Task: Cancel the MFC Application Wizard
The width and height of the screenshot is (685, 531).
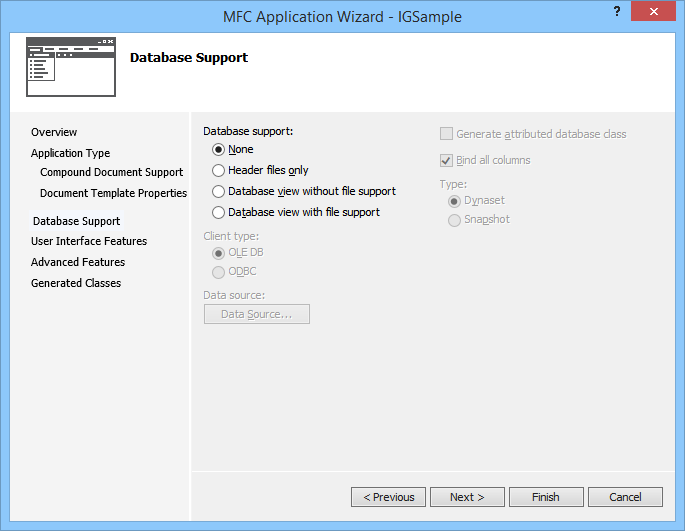Action: [x=625, y=497]
